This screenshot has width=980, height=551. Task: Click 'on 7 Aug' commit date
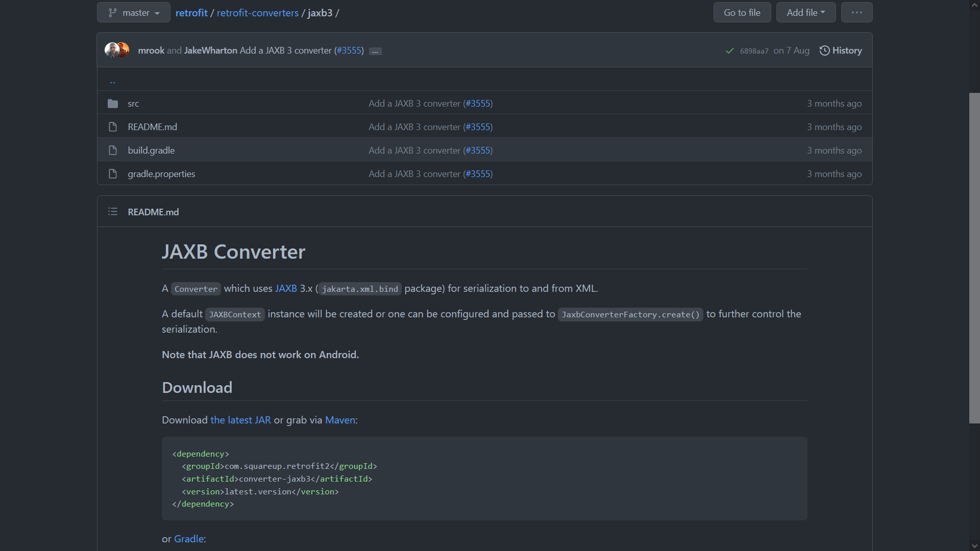(x=791, y=51)
